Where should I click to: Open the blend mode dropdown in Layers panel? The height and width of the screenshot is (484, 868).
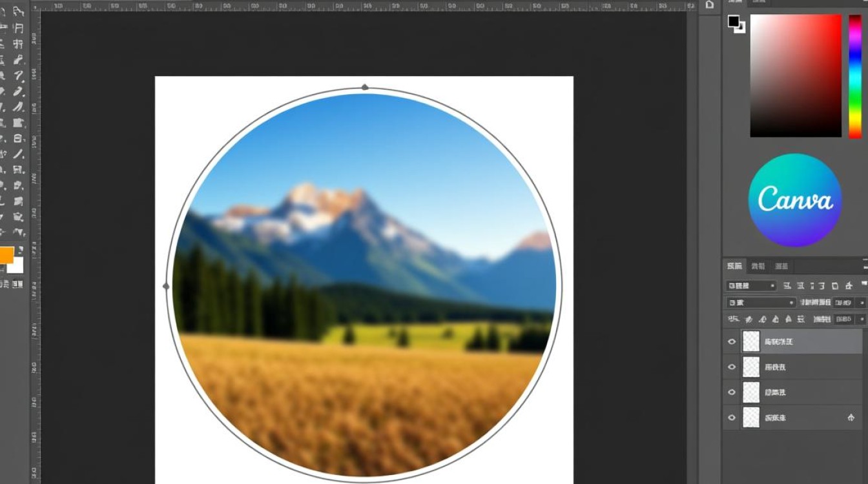(760, 302)
